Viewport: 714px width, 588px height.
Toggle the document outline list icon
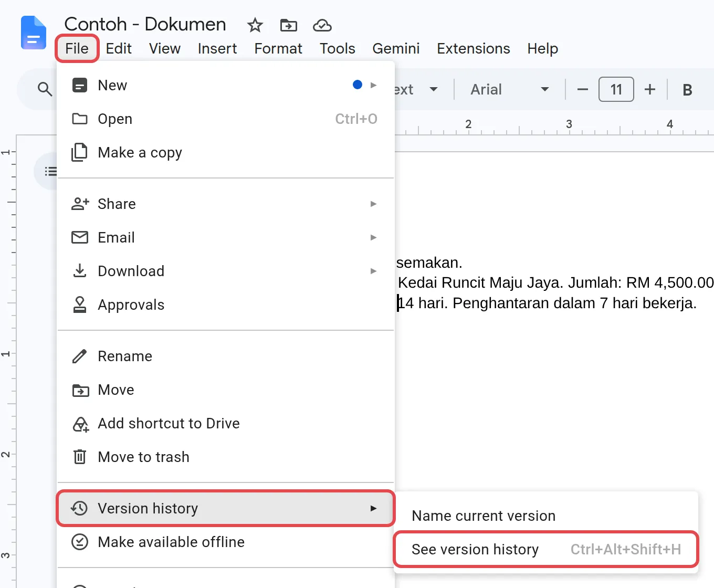coord(50,171)
